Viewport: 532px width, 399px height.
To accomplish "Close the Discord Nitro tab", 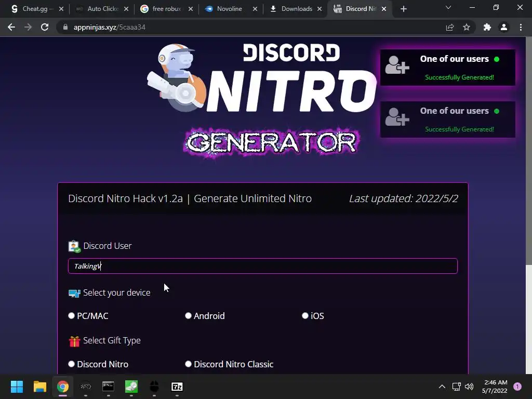I will [x=384, y=9].
